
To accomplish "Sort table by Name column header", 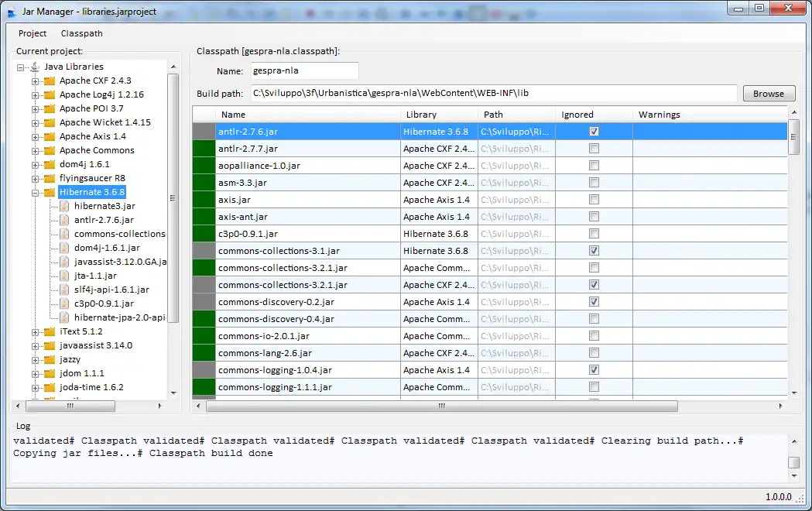I will coord(308,115).
